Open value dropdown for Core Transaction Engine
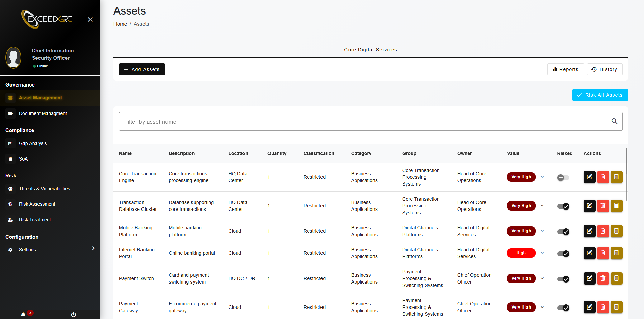This screenshot has width=644, height=319. pos(542,177)
